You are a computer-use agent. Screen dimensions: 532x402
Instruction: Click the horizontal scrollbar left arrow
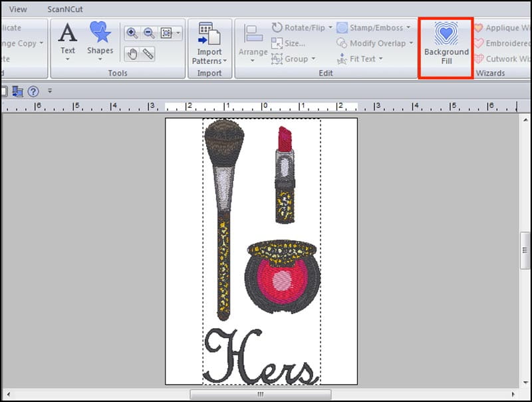(x=8, y=394)
